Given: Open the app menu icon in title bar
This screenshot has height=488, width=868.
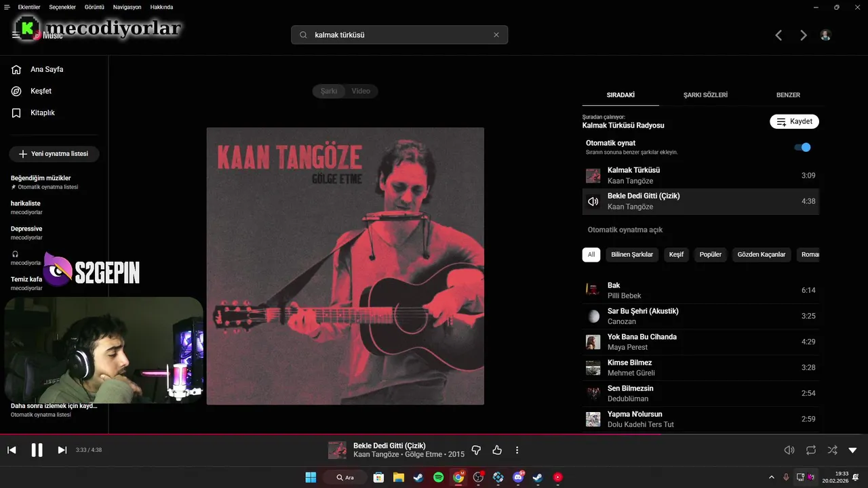Looking at the screenshot, I should 7,7.
